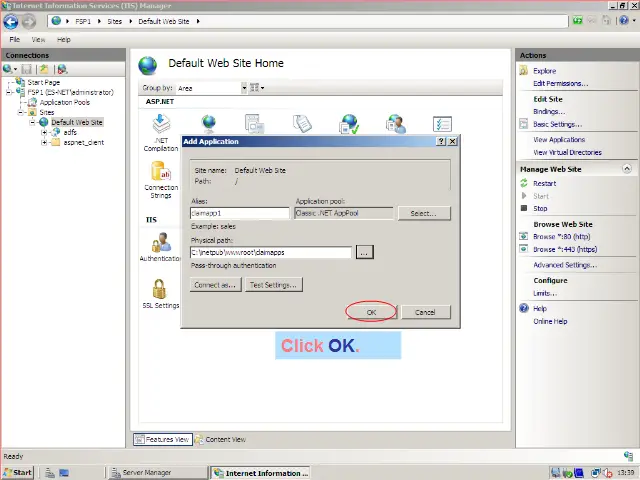
Task: Expand the adfs tree node
Action: pos(44,132)
